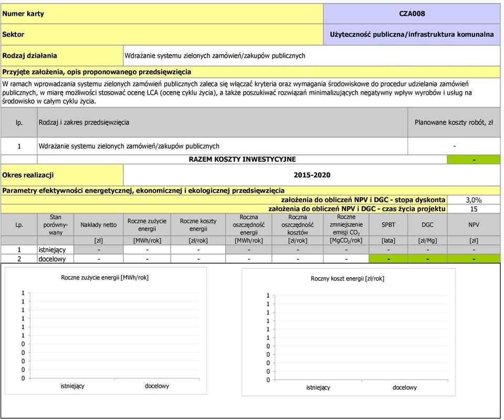Screen dimensions: 504x420
Task: Click the 'Roczne zmniejszenie emisji CO2' header
Action: pos(346,225)
